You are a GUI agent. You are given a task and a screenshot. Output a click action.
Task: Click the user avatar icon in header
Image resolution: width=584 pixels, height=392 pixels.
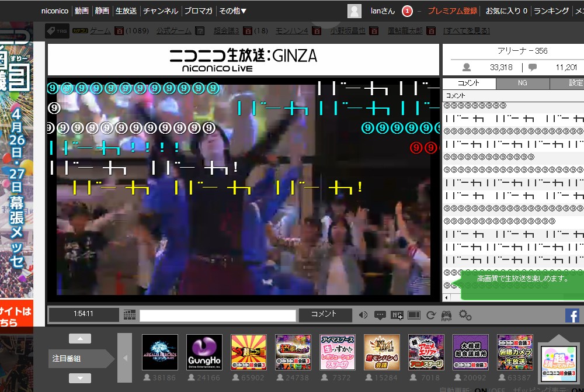point(354,11)
